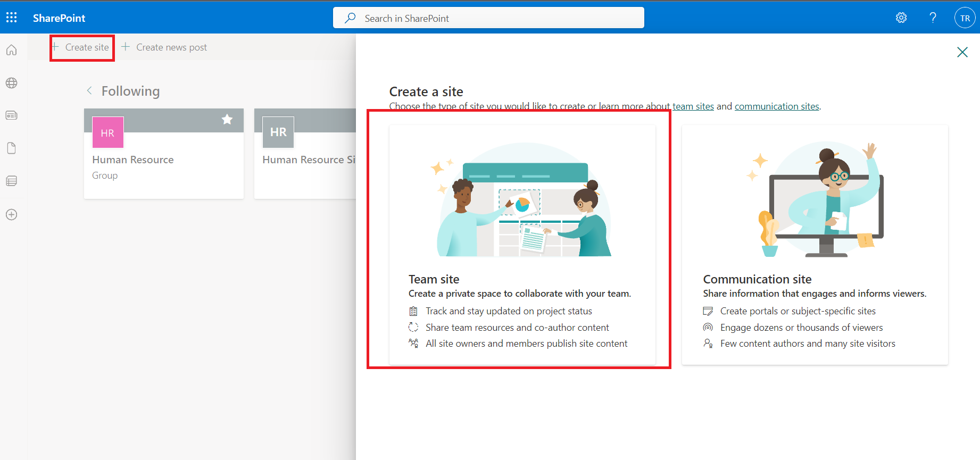Viewport: 980px width, 460px height.
Task: Open My lists icon in sidebar
Action: coord(12,181)
